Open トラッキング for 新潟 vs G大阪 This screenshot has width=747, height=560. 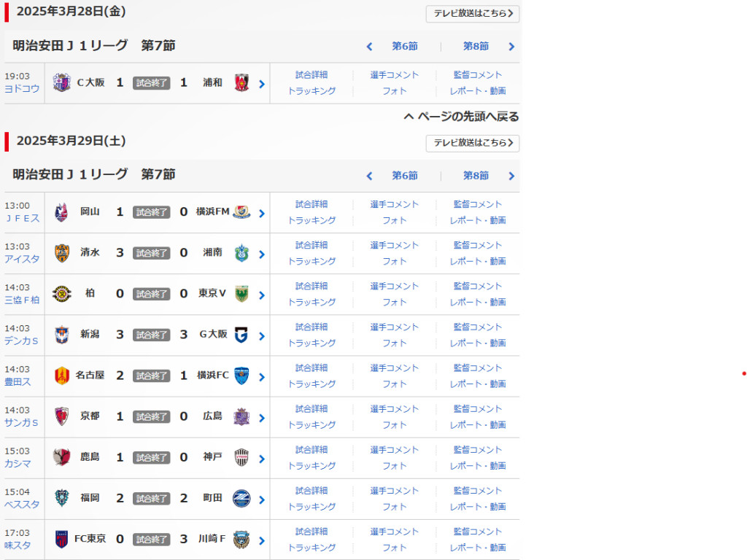coord(311,343)
